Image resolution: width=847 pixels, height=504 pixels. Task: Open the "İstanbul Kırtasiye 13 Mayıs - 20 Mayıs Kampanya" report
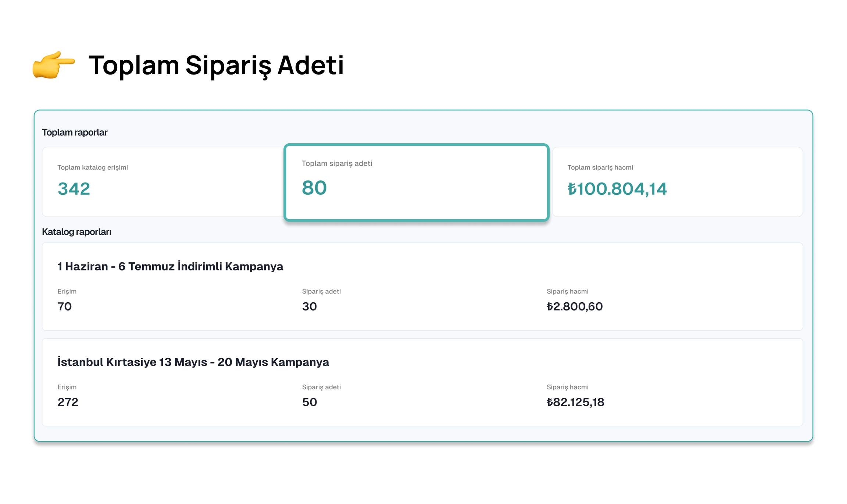click(193, 362)
